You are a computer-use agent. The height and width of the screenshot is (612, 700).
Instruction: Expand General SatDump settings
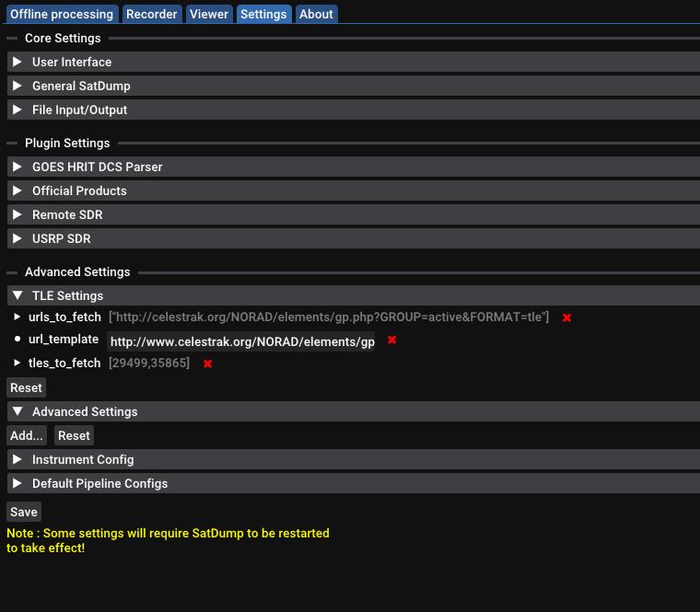(354, 86)
